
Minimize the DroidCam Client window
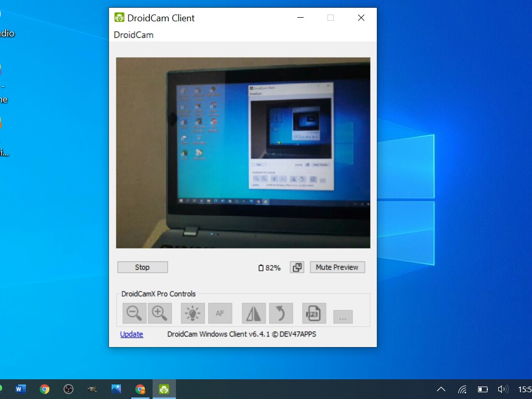pos(301,18)
